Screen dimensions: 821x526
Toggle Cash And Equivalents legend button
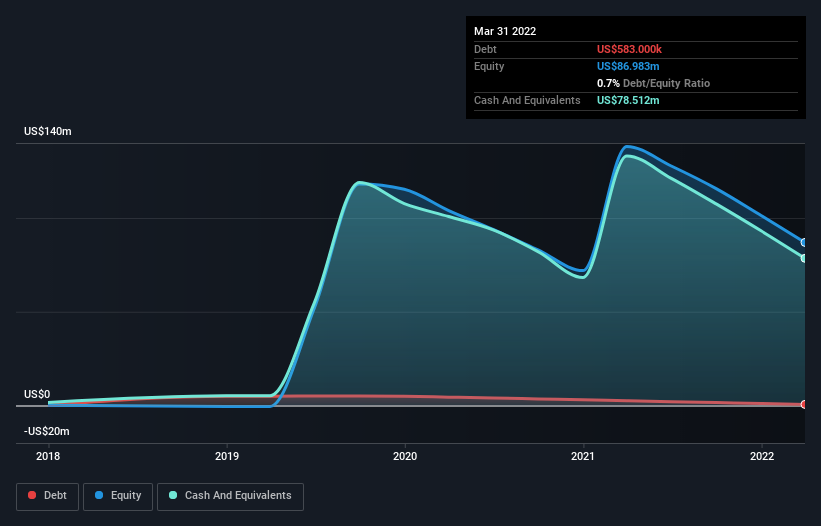[x=230, y=496]
